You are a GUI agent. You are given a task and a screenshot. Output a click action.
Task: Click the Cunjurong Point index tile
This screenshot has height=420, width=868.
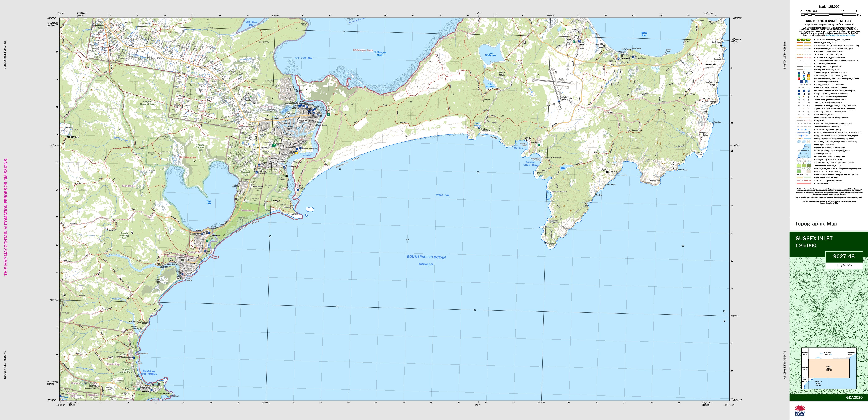(818, 384)
